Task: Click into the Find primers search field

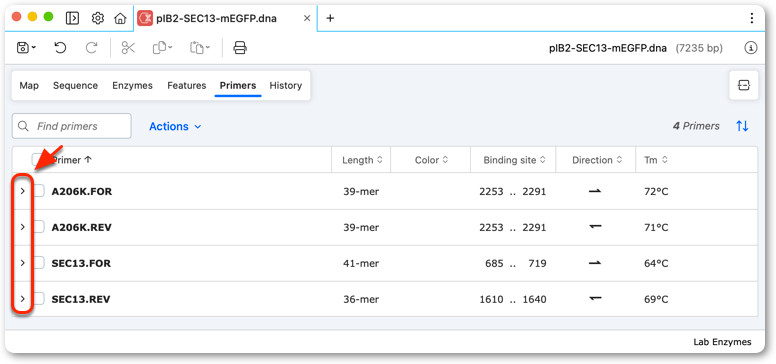Action: coord(72,126)
